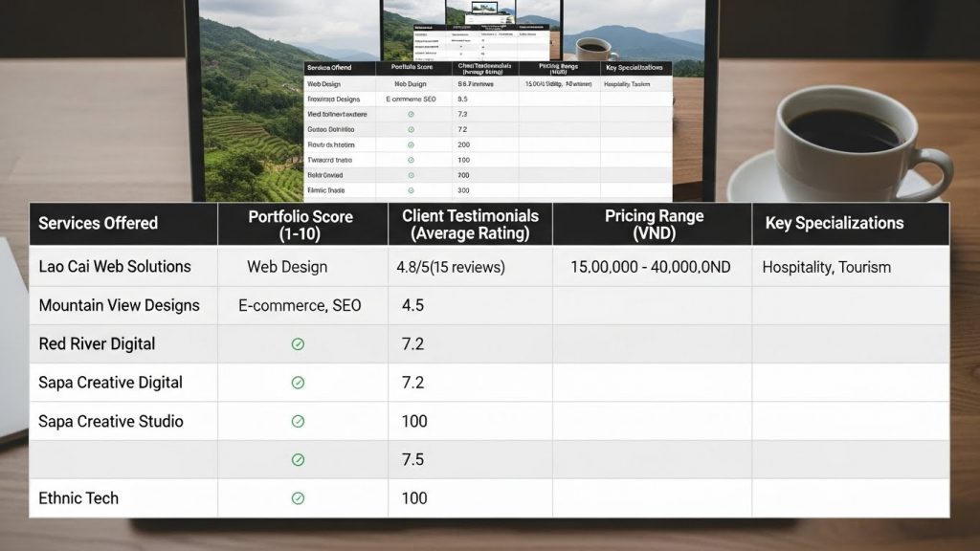Select the Client Testimonials (Average Rating) header
This screenshot has height=551, width=980.
point(470,224)
